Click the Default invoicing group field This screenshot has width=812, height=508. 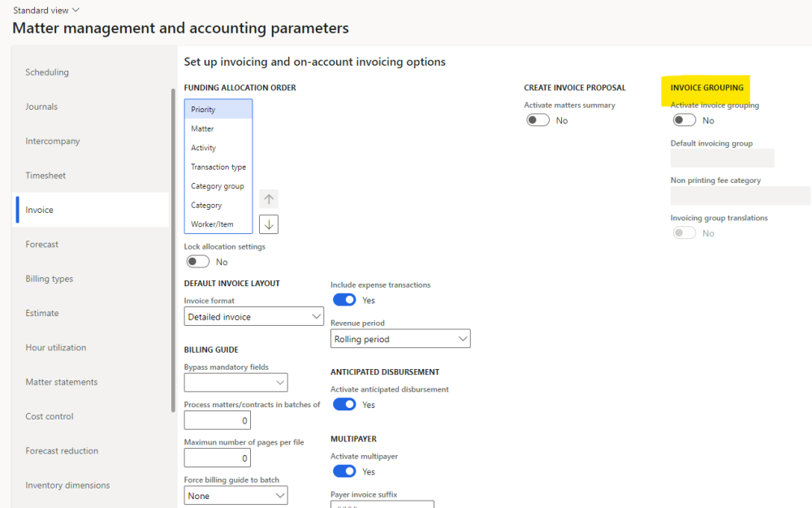[721, 158]
